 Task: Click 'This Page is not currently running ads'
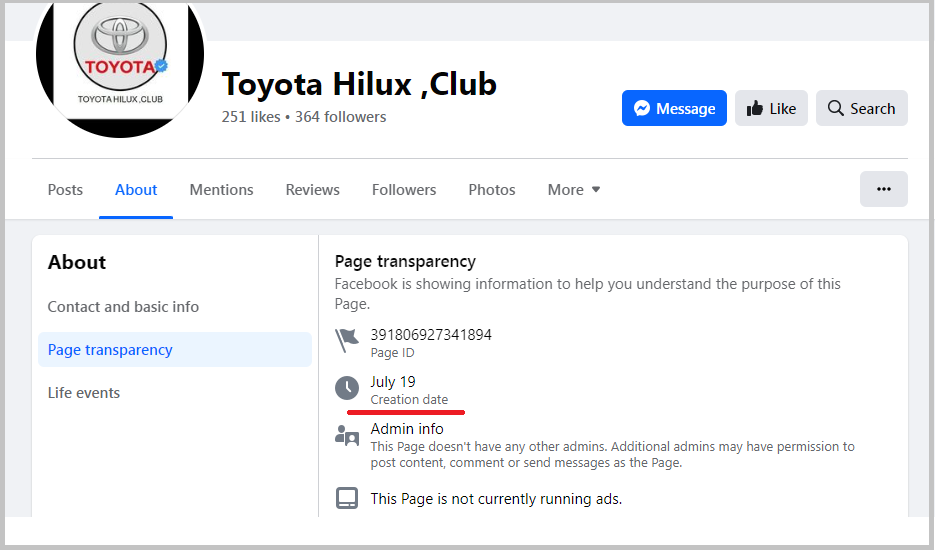pos(496,499)
